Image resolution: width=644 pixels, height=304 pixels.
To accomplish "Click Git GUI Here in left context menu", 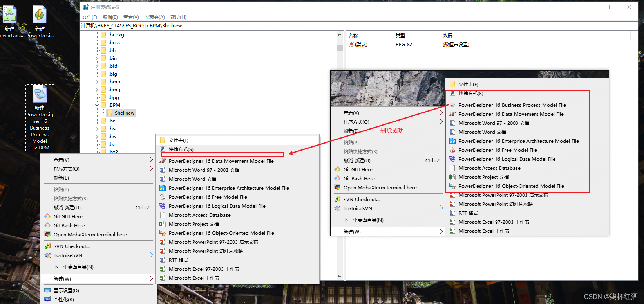I will [98, 217].
